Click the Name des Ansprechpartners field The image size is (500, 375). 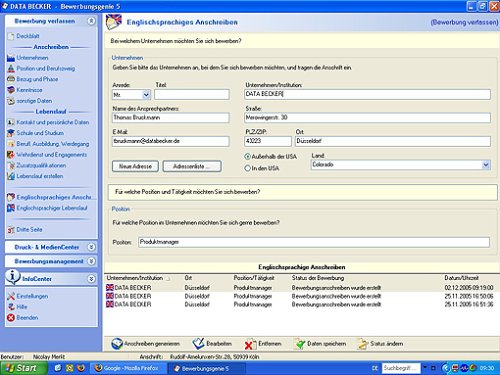[x=171, y=118]
